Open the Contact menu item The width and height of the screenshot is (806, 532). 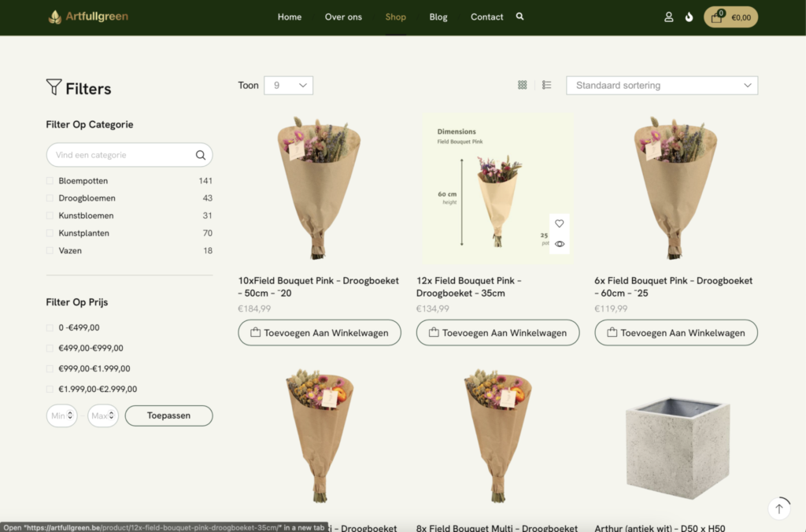pyautogui.click(x=486, y=17)
